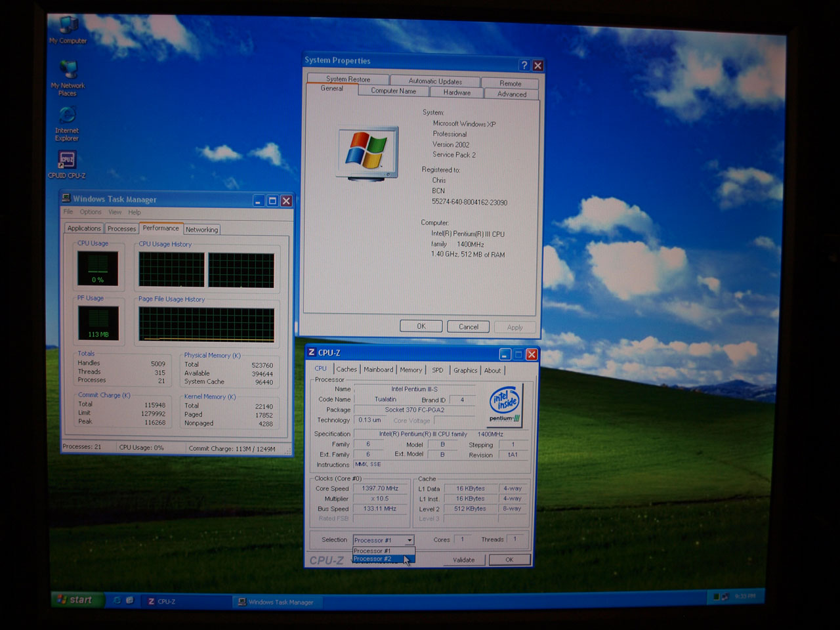This screenshot has height=630, width=840.
Task: Open the My Computer desktop icon
Action: click(68, 30)
